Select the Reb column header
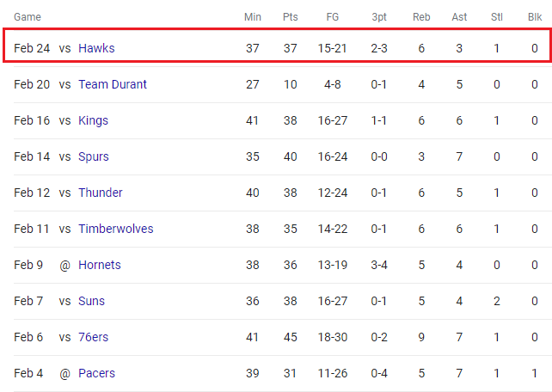 point(421,17)
